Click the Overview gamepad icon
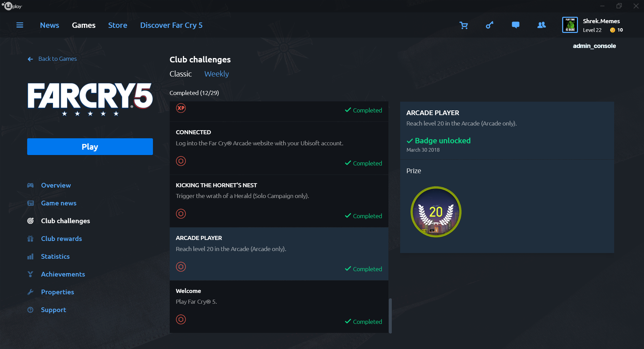 (x=31, y=185)
